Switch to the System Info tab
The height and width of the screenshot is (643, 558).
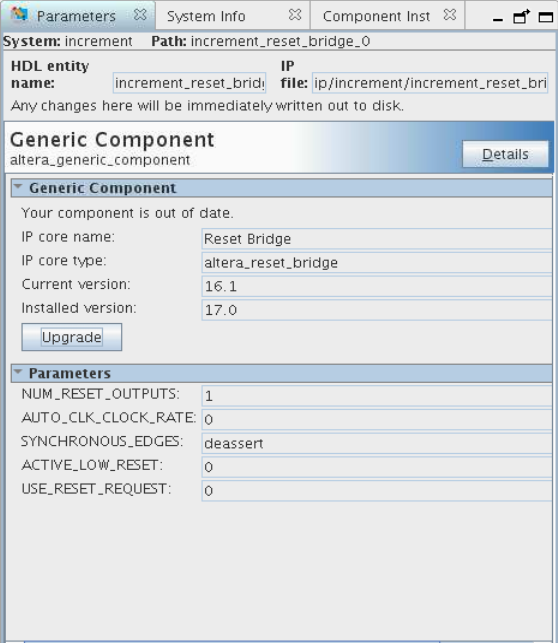tap(206, 16)
